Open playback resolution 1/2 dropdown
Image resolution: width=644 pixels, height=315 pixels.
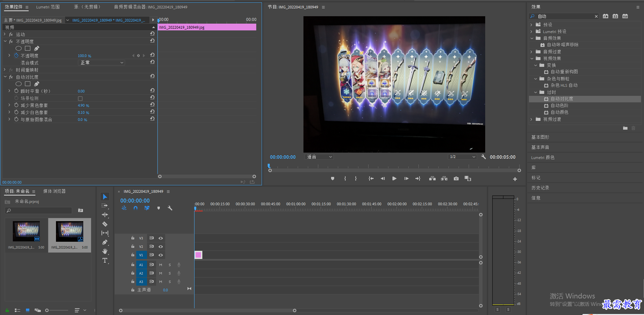(x=462, y=157)
